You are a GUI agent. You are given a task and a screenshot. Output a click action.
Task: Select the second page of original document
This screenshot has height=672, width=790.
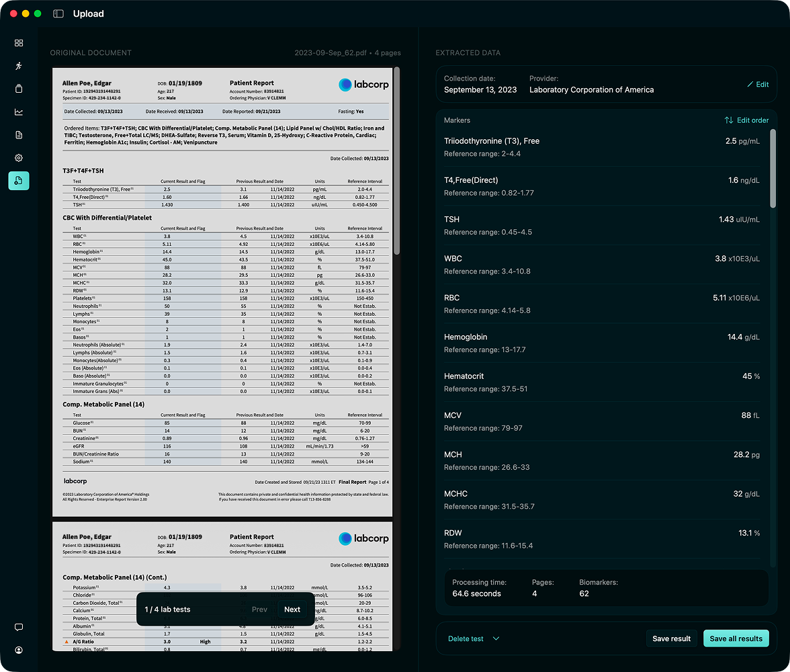point(222,587)
